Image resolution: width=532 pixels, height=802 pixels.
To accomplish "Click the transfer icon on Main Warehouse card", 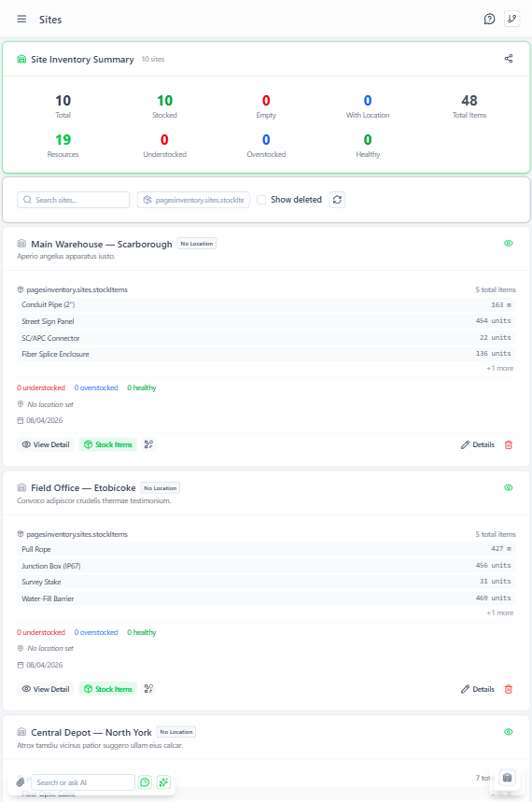I will click(148, 444).
